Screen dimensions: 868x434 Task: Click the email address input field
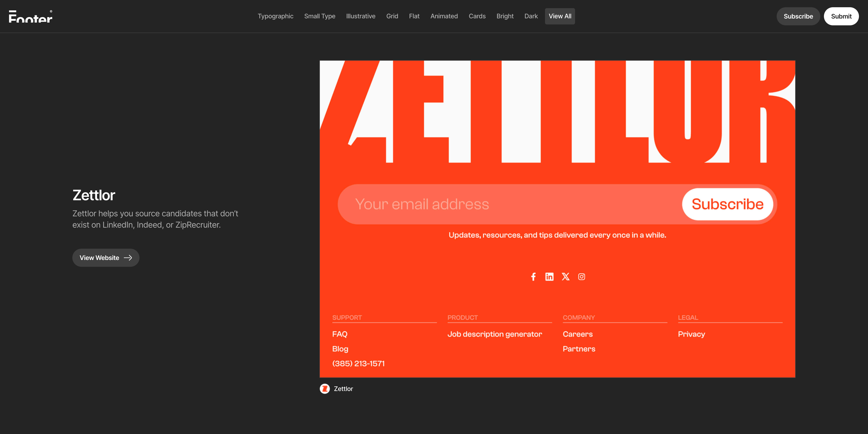[x=505, y=204]
